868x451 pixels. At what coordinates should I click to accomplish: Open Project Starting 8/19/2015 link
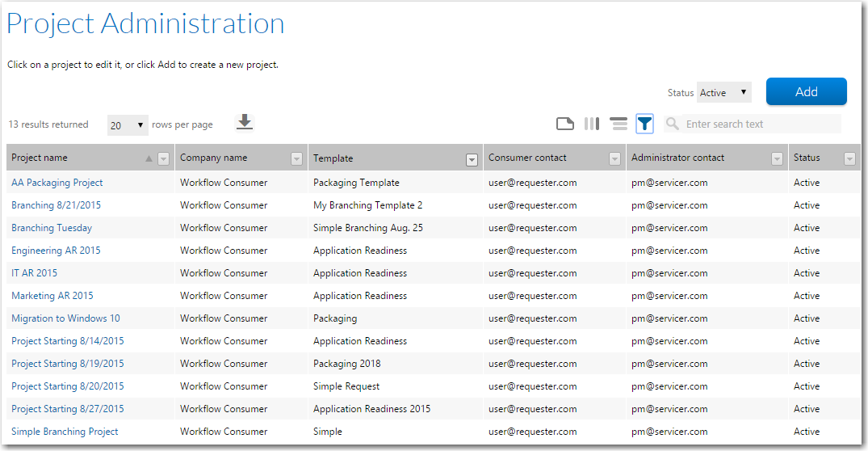coord(68,364)
